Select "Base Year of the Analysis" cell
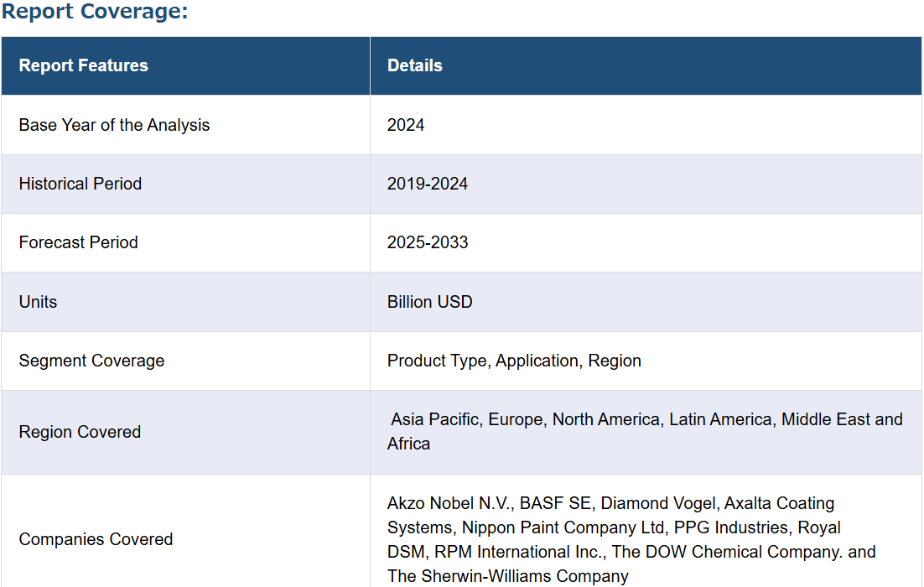 [185, 125]
